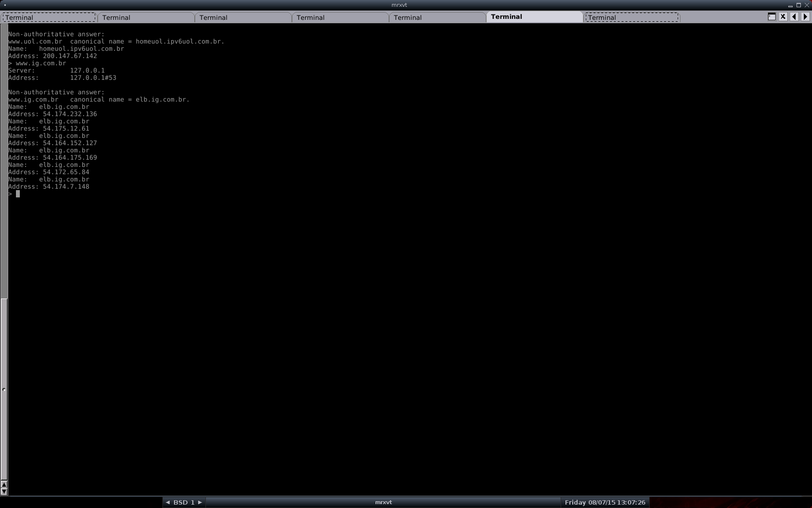The width and height of the screenshot is (812, 508).
Task: Click the mrxvt entry in the bottom taskbar
Action: pyautogui.click(x=383, y=502)
